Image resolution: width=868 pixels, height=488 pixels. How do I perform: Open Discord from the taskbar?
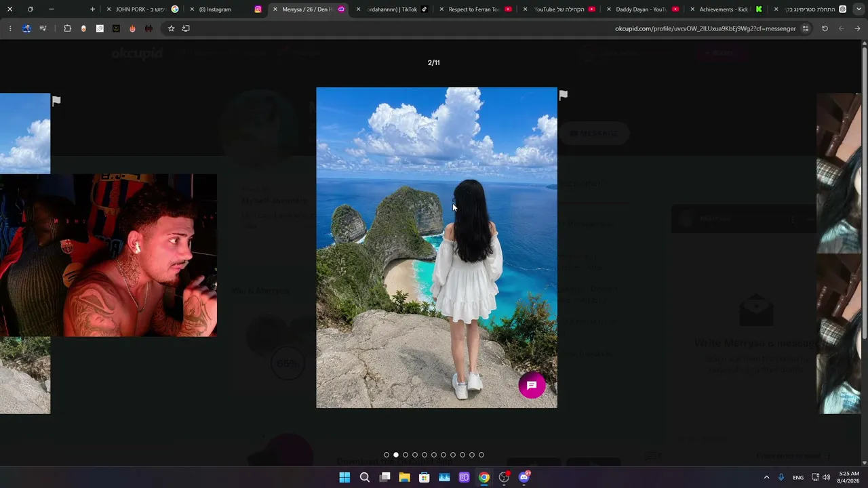pyautogui.click(x=524, y=477)
